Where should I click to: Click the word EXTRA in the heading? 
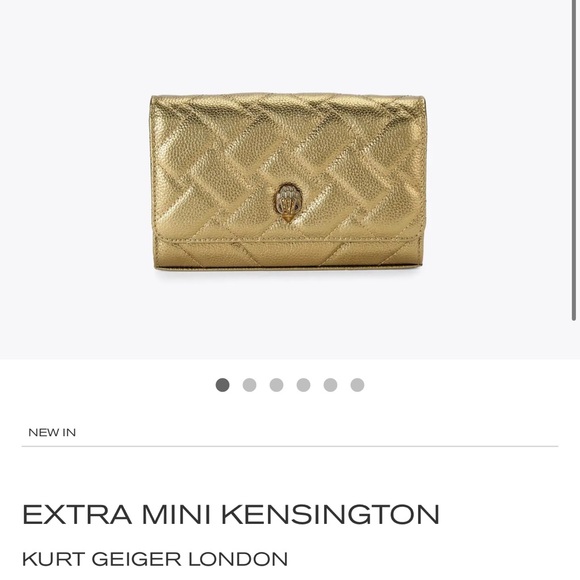click(77, 515)
